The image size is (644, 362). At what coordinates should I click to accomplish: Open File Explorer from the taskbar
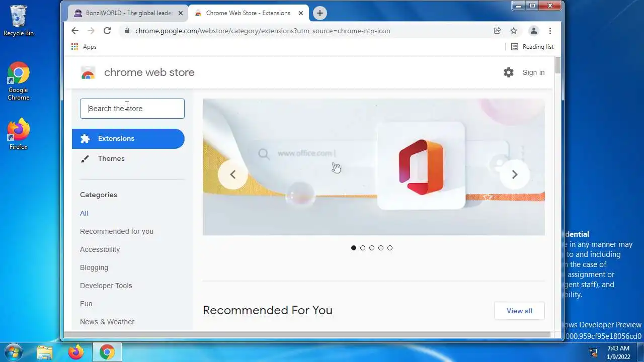(x=45, y=352)
